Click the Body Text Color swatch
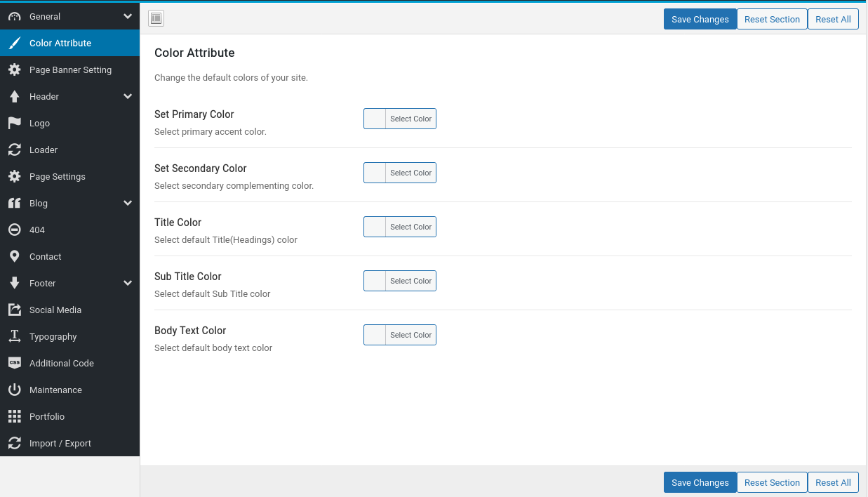 pyautogui.click(x=375, y=335)
